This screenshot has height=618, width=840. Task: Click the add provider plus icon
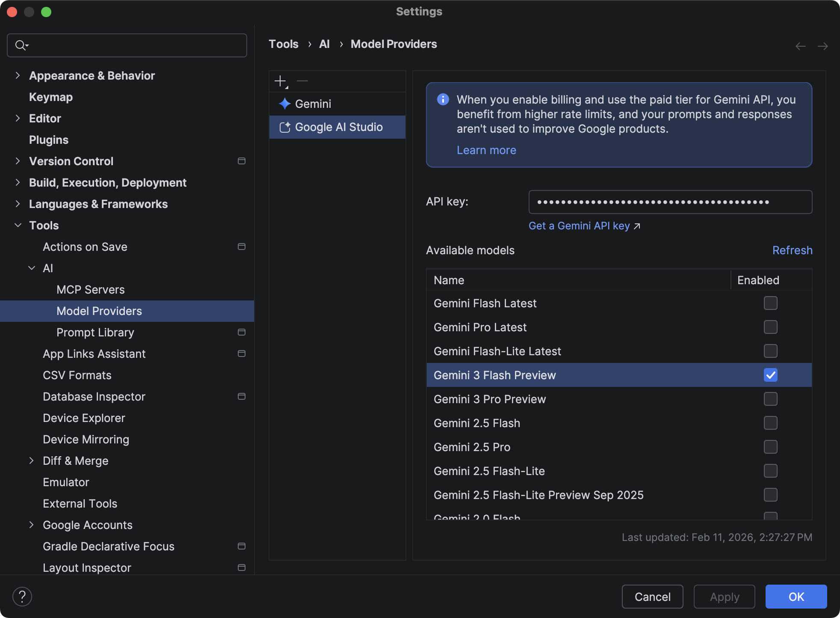(x=281, y=81)
